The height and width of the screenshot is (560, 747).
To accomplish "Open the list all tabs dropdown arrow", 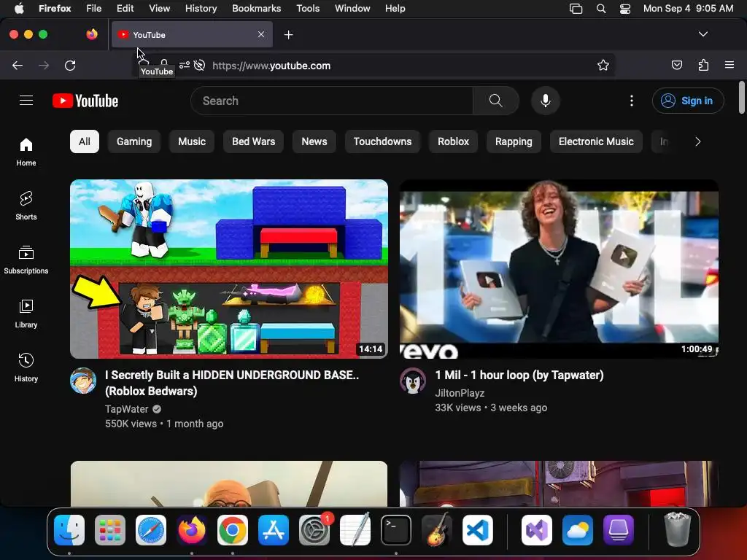I will (703, 34).
